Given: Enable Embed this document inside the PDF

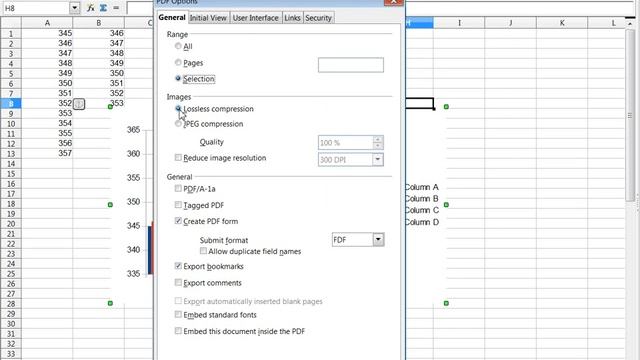Looking at the screenshot, I should tap(178, 331).
